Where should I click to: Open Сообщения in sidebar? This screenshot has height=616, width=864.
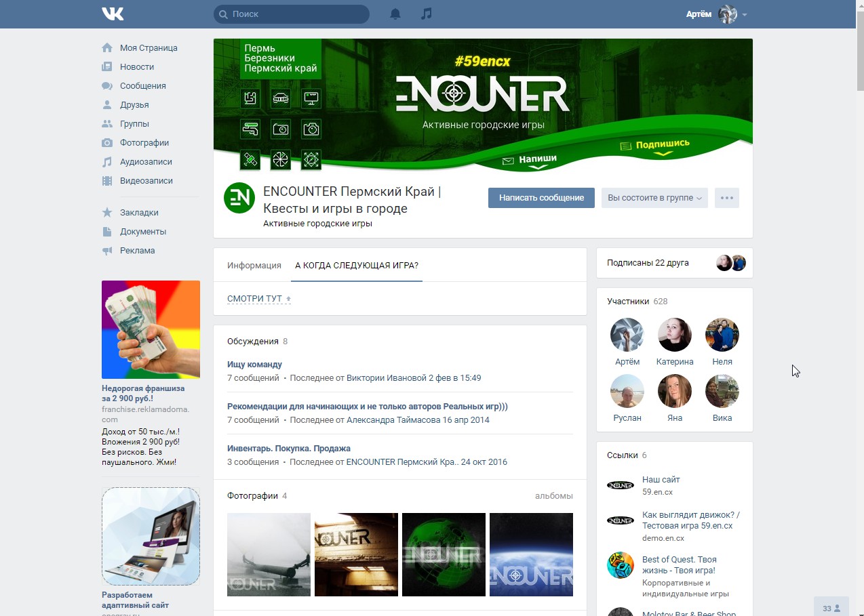click(x=143, y=86)
